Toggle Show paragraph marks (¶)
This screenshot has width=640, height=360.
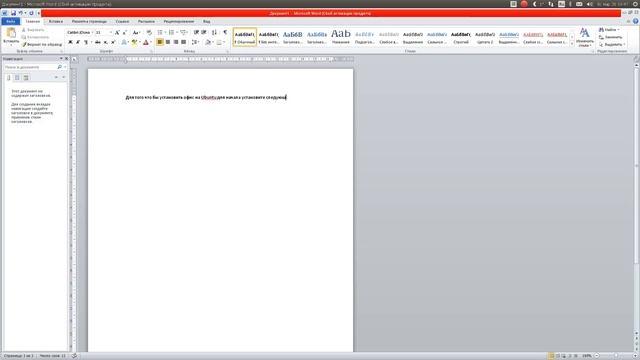pyautogui.click(x=225, y=32)
